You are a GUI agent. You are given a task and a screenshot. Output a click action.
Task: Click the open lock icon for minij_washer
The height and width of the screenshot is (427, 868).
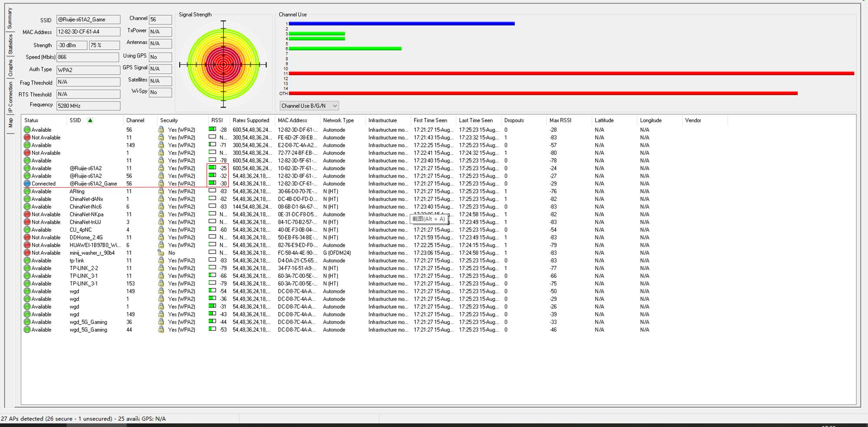click(161, 253)
